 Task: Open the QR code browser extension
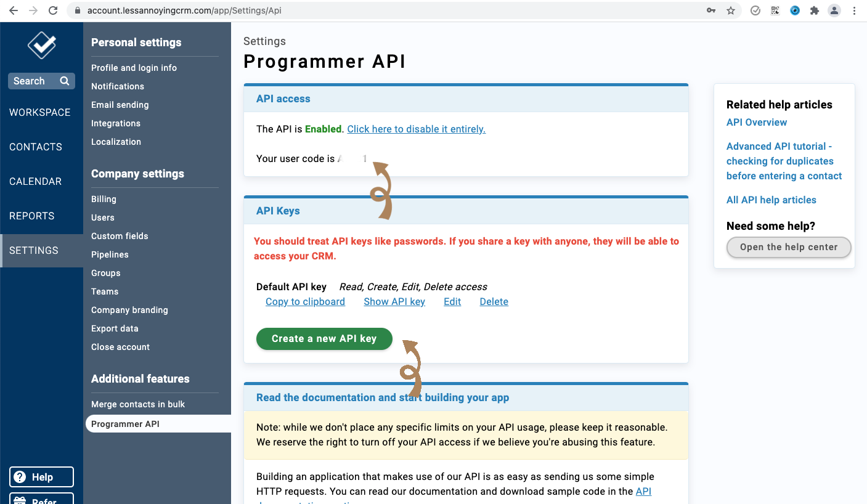[x=775, y=10]
